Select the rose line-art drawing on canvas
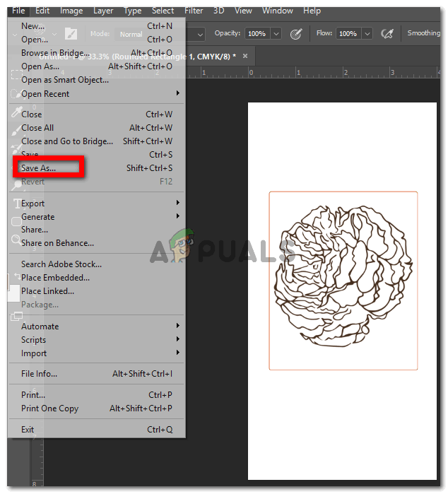The height and width of the screenshot is (494, 448). 343,276
